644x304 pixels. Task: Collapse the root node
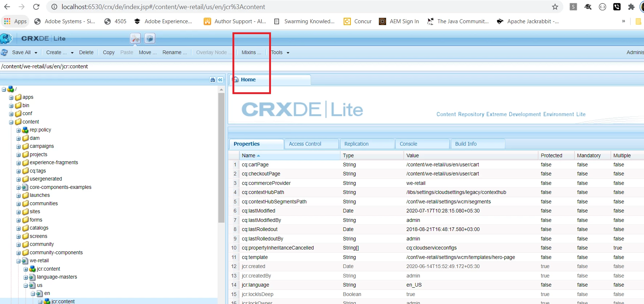click(x=4, y=89)
